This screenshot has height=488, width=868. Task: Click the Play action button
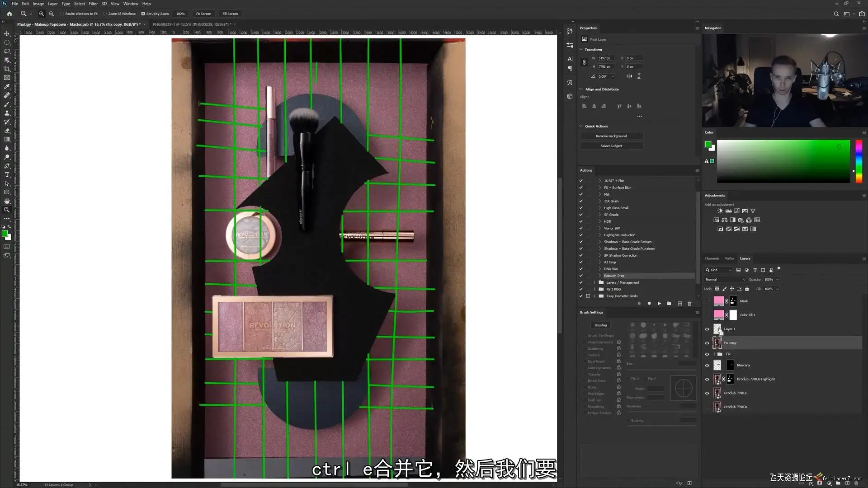[659, 304]
